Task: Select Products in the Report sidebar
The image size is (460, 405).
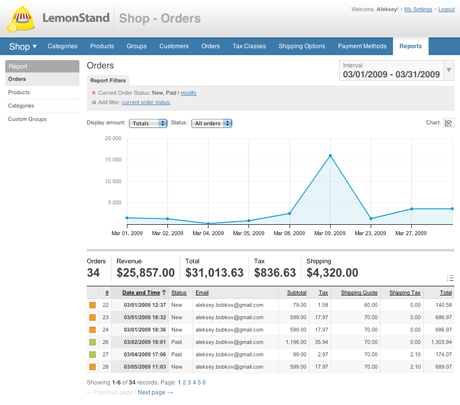Action: pos(42,92)
